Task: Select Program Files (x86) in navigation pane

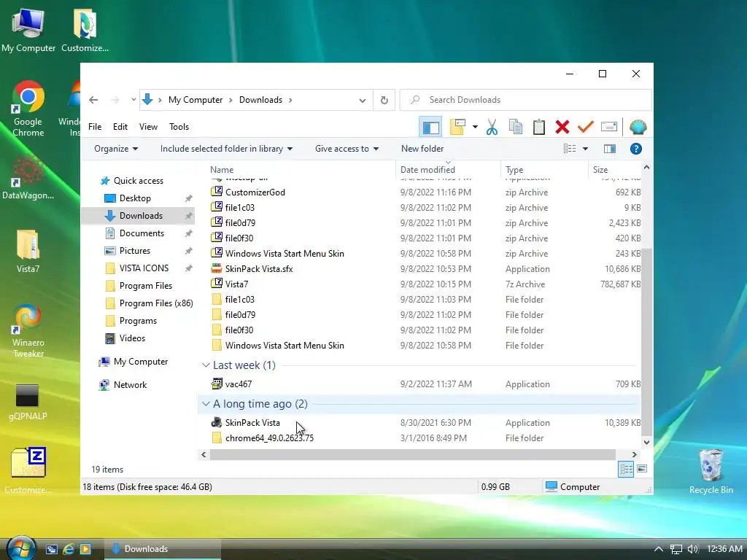Action: (x=156, y=303)
